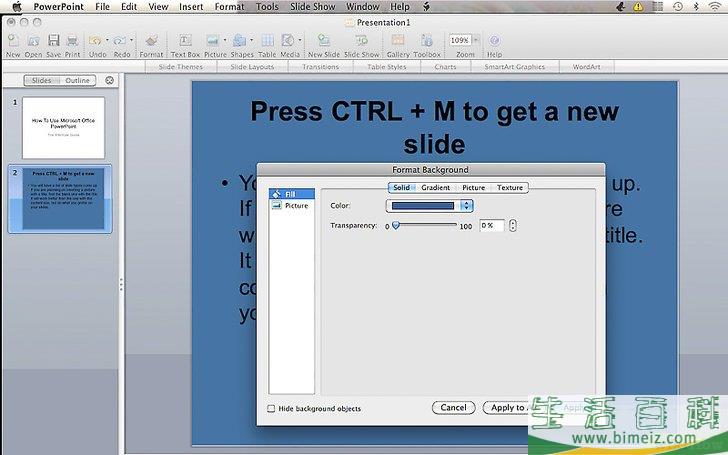Click the Bluetooth menu bar icon

point(696,6)
